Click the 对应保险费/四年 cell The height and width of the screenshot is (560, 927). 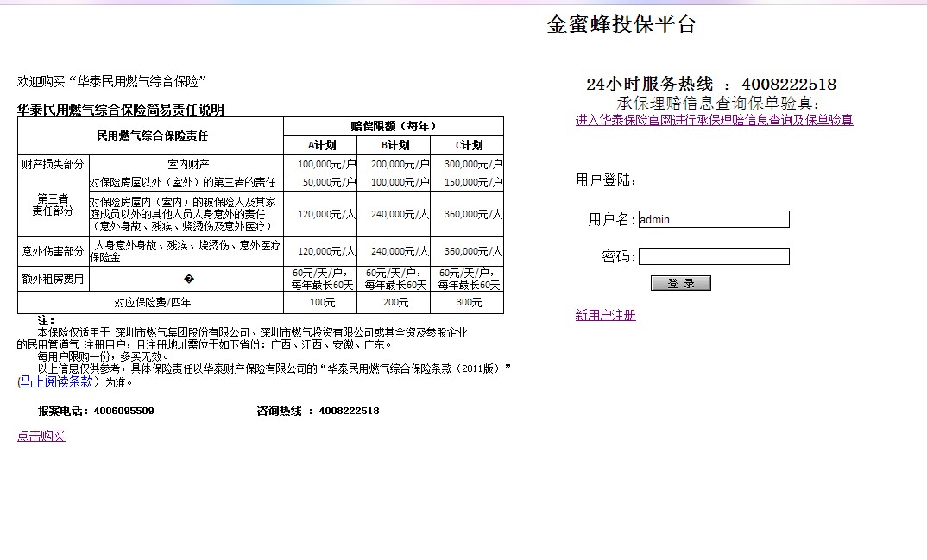click(x=151, y=303)
